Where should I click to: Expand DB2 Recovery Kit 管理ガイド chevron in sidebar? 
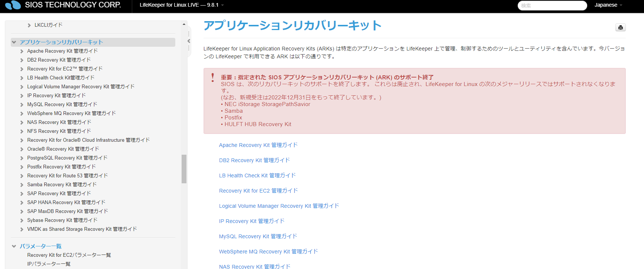click(22, 60)
